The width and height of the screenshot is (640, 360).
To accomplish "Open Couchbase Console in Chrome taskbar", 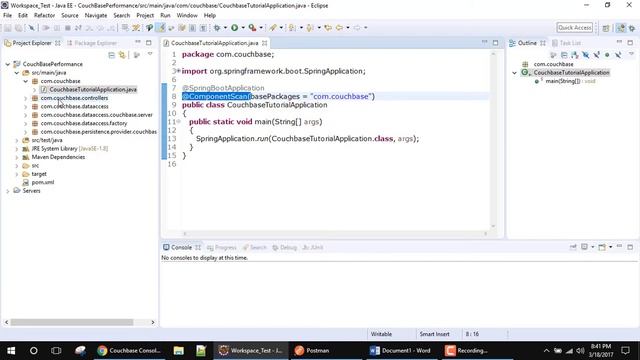I will pyautogui.click(x=129, y=350).
